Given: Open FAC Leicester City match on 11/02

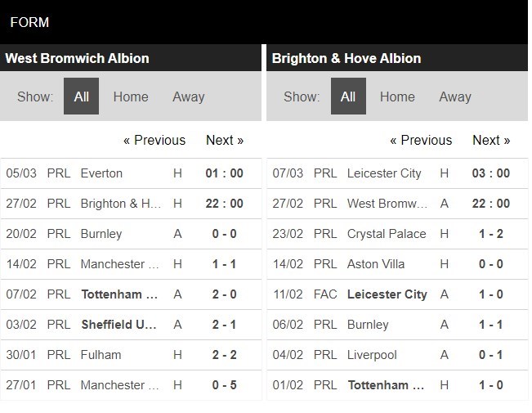Looking at the screenshot, I should (x=387, y=294).
